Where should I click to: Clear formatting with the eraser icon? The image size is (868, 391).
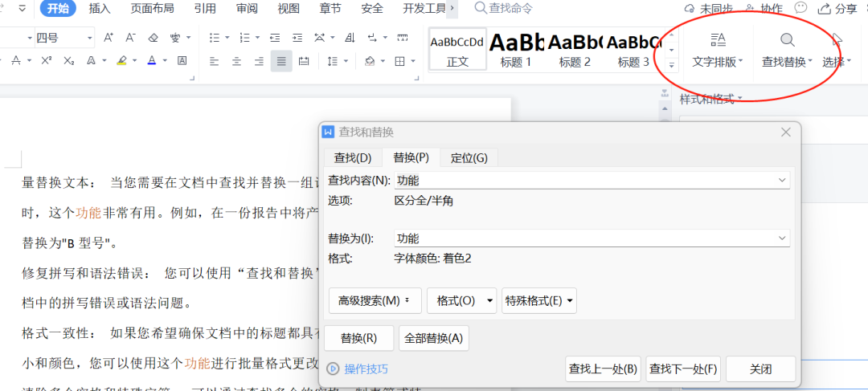tap(154, 38)
